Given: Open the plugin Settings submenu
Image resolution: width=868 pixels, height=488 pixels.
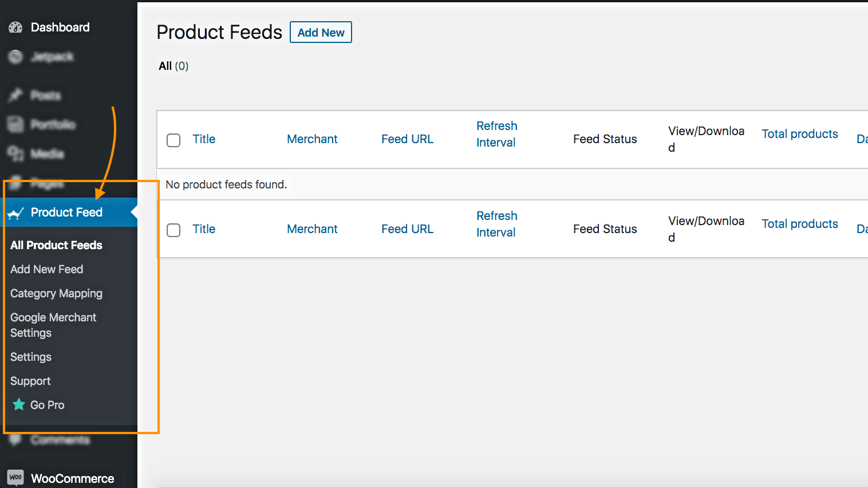Looking at the screenshot, I should pyautogui.click(x=31, y=357).
